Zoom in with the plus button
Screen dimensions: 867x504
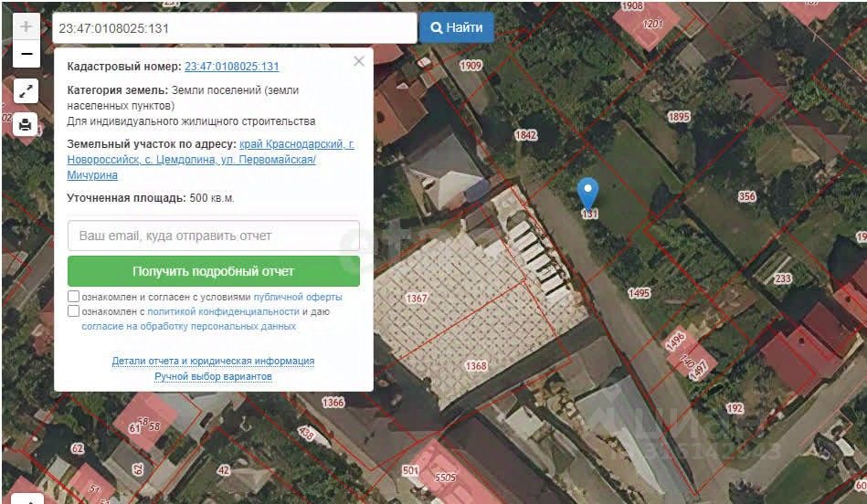pos(26,26)
